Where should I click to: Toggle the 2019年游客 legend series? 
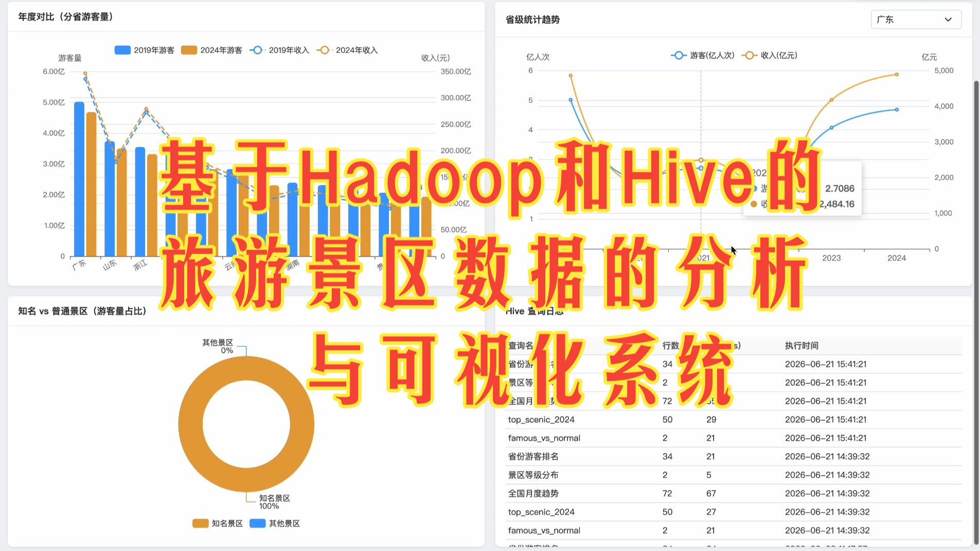144,50
